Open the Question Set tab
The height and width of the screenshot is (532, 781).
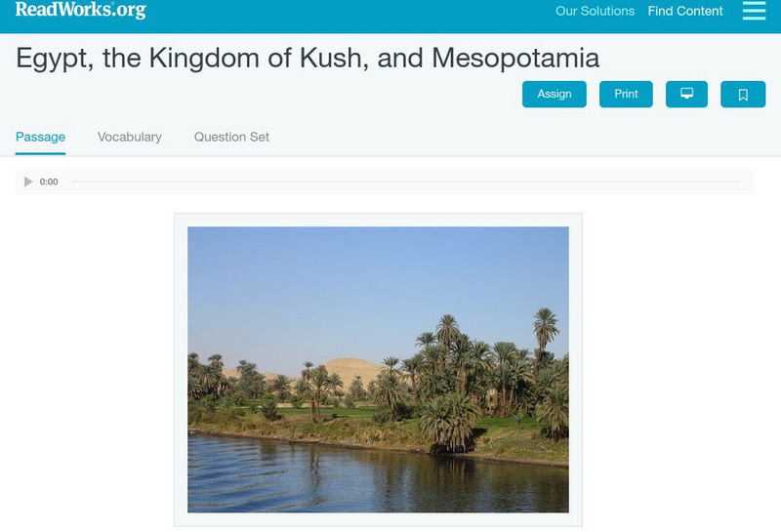231,137
